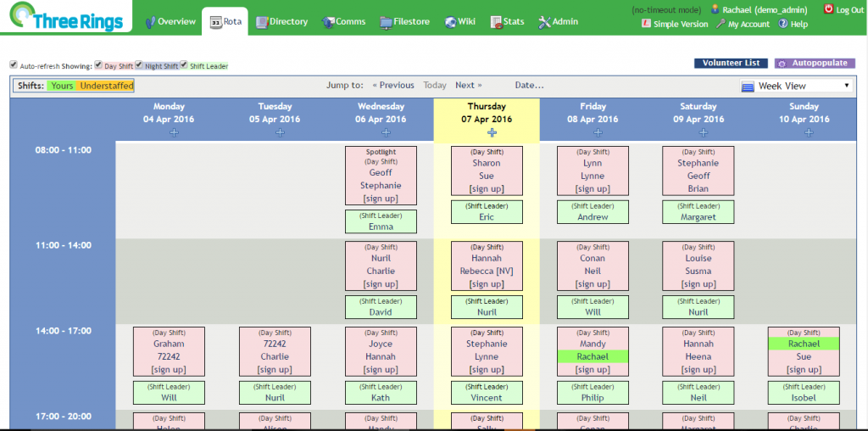Click Joyce in Wednesday 14:00 Day Shift
The width and height of the screenshot is (868, 431).
(381, 344)
